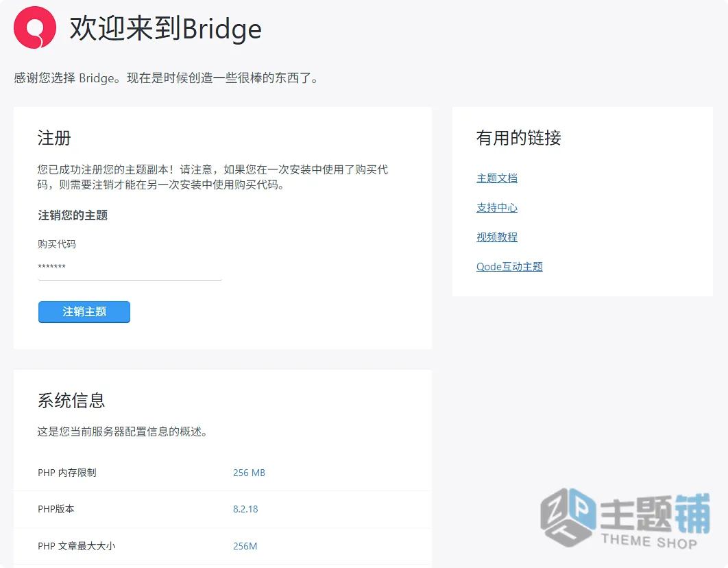This screenshot has height=568, width=728.
Task: Click the 256M post max size value
Action: (x=245, y=546)
